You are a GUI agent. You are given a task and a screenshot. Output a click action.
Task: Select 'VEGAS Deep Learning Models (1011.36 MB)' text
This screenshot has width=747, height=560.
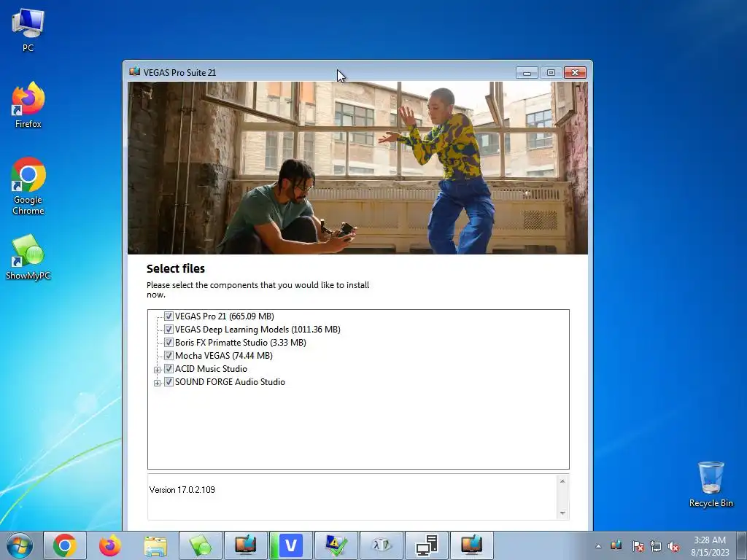[x=258, y=330]
